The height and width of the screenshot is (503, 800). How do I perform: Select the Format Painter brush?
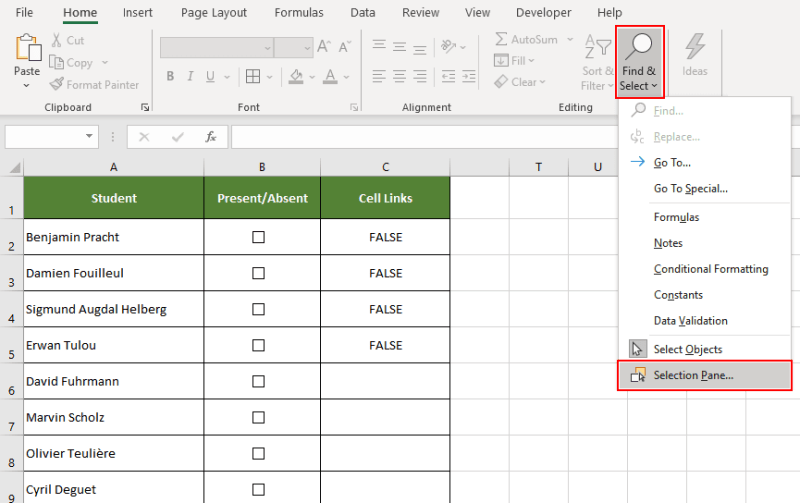click(x=56, y=84)
